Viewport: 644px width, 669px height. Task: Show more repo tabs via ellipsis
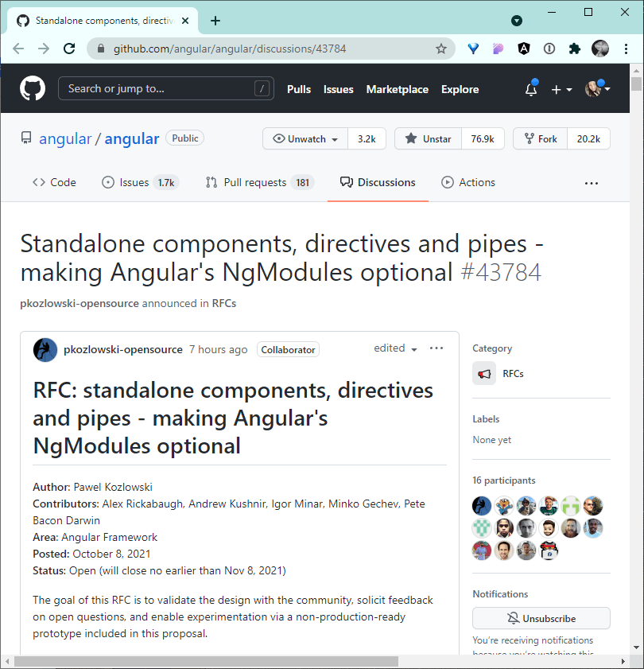[x=591, y=183]
